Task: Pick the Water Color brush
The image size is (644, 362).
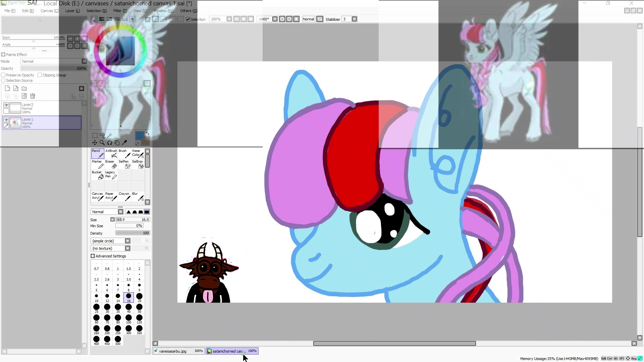Action: click(138, 154)
